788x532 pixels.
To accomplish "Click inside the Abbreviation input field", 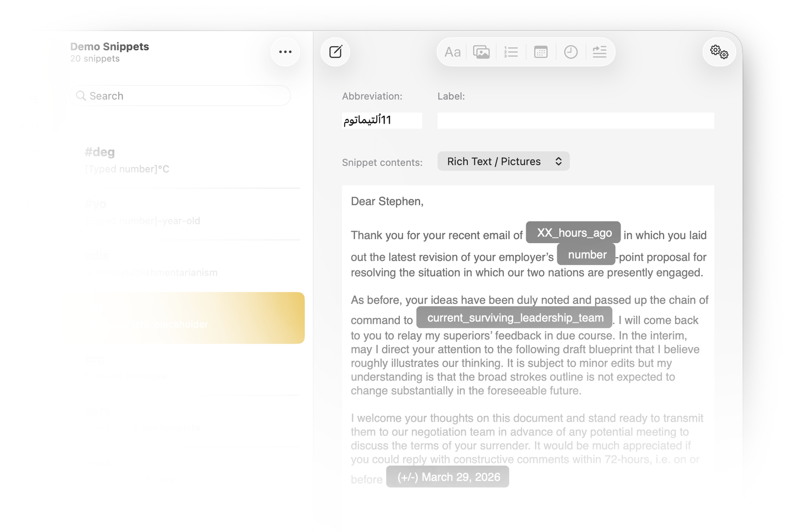I will tap(382, 120).
